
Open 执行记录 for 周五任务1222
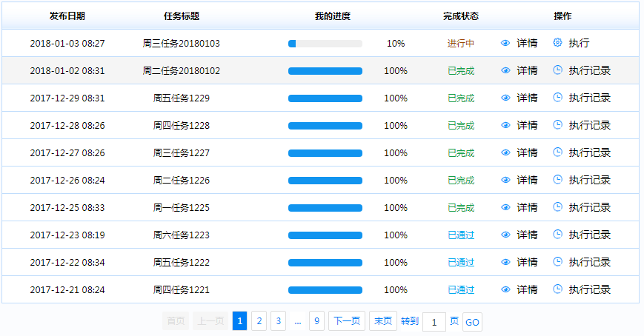(x=589, y=262)
